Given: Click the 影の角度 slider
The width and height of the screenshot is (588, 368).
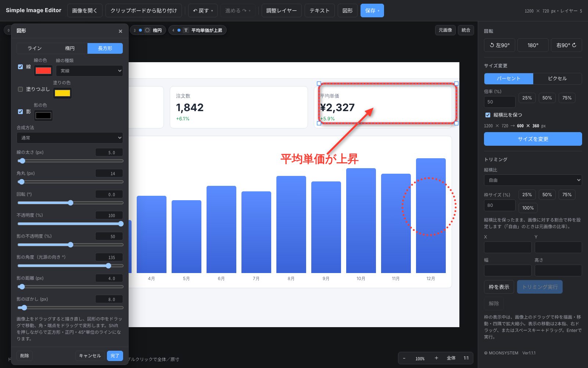Looking at the screenshot, I should pyautogui.click(x=70, y=266).
